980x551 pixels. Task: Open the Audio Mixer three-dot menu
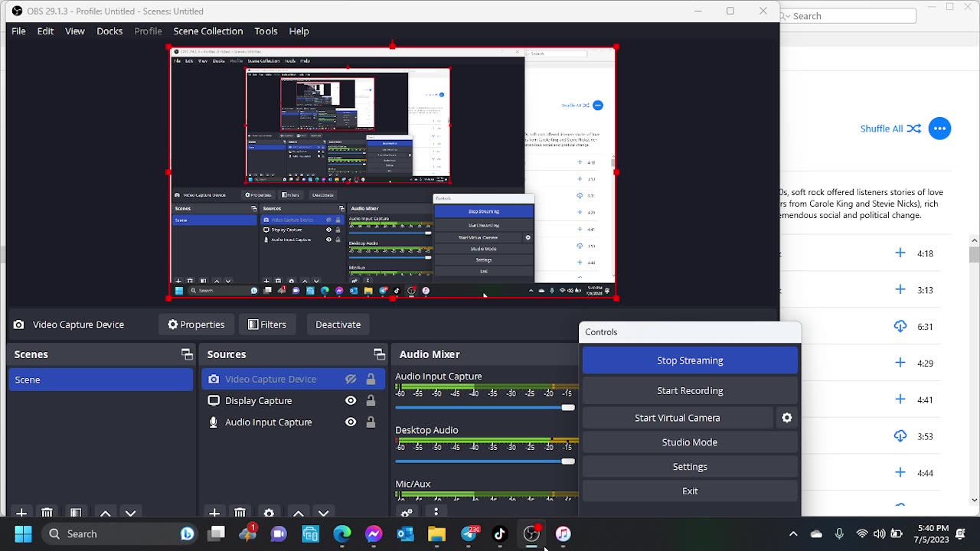[x=436, y=513]
